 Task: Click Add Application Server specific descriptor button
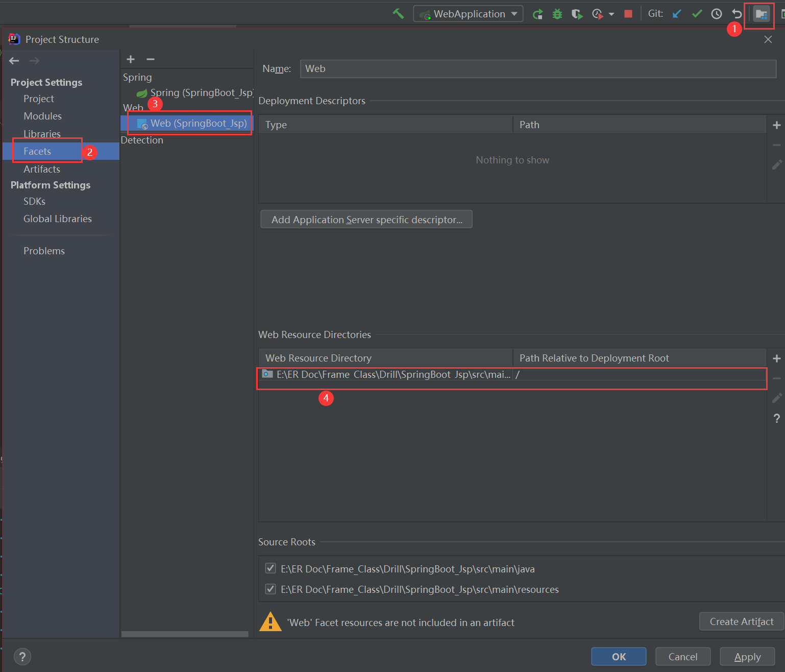tap(366, 220)
